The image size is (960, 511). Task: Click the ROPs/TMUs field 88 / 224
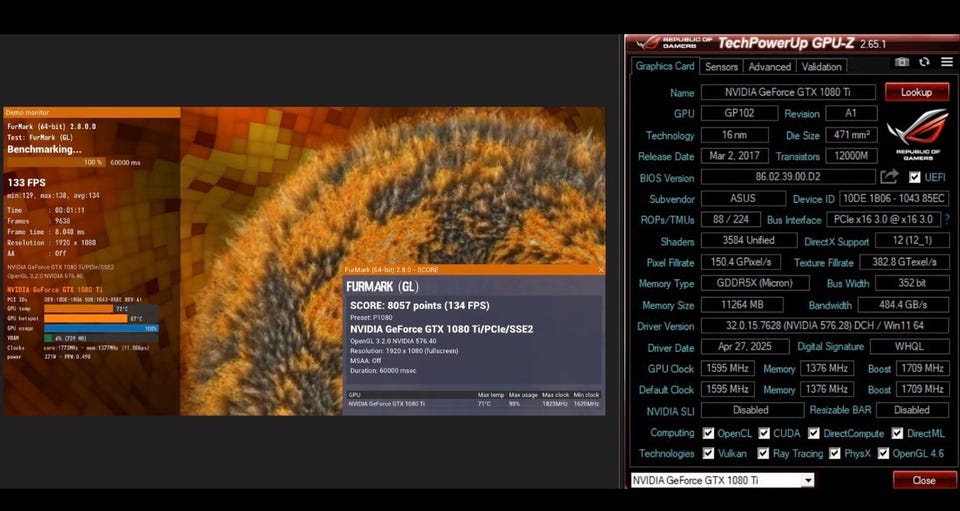point(731,219)
